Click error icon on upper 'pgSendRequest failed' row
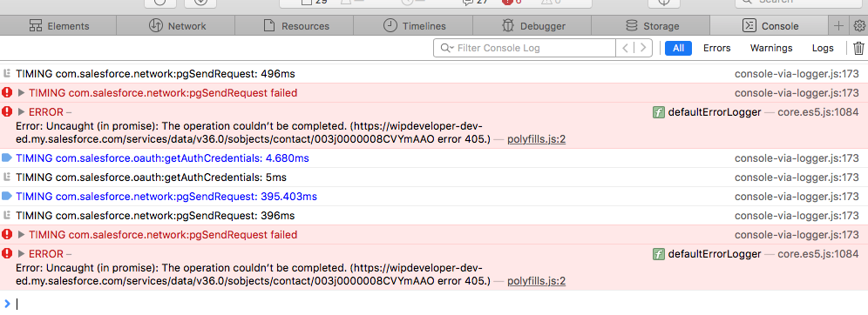This screenshot has width=868, height=315. (x=7, y=93)
